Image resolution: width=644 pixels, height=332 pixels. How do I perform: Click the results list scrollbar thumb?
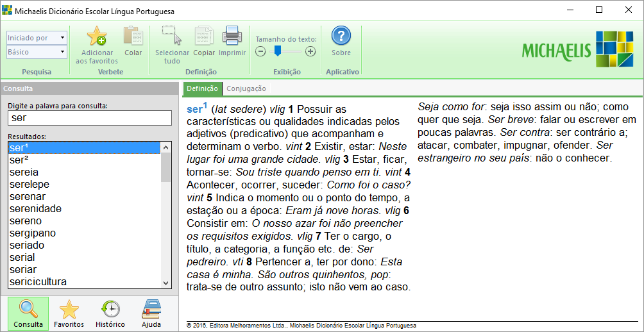(165, 167)
